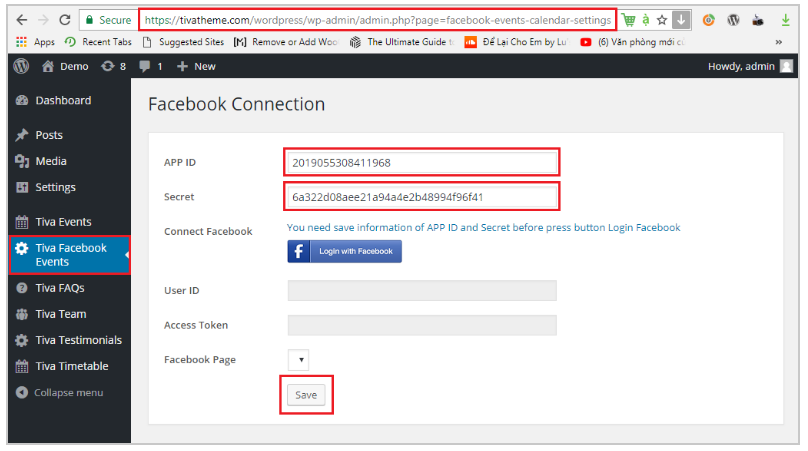This screenshot has width=808, height=451.
Task: Open Media in the sidebar
Action: click(70, 161)
